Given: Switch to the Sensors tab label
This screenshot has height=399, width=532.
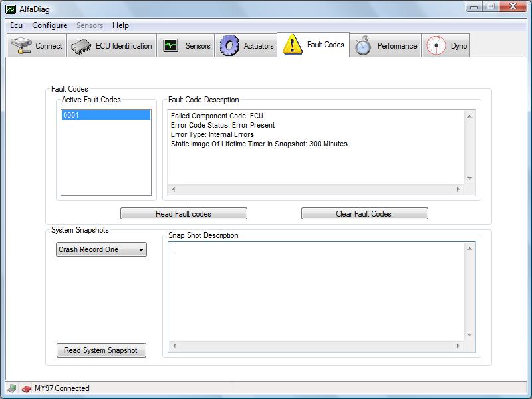Looking at the screenshot, I should point(198,46).
